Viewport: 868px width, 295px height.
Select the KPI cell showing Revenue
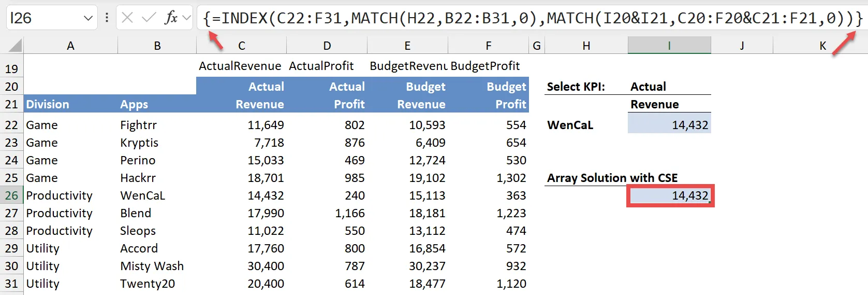click(x=669, y=104)
